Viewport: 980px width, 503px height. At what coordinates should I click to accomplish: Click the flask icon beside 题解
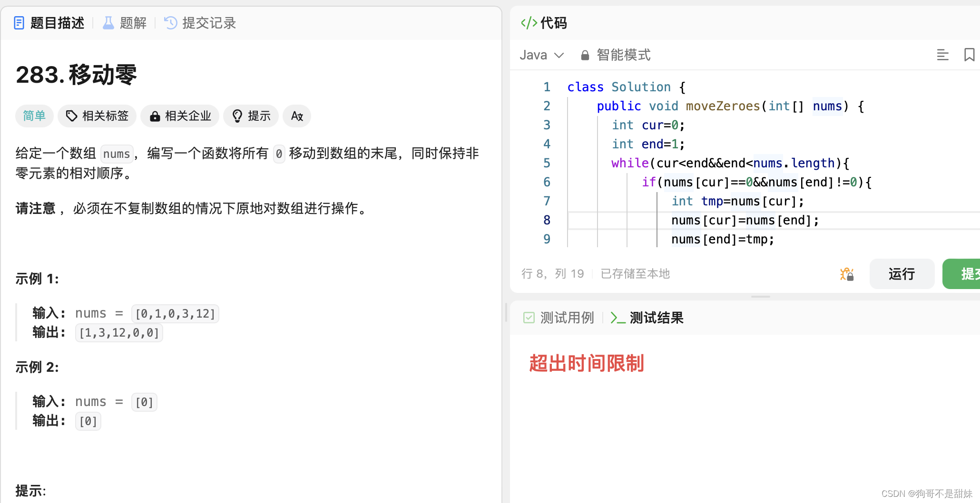(x=108, y=22)
